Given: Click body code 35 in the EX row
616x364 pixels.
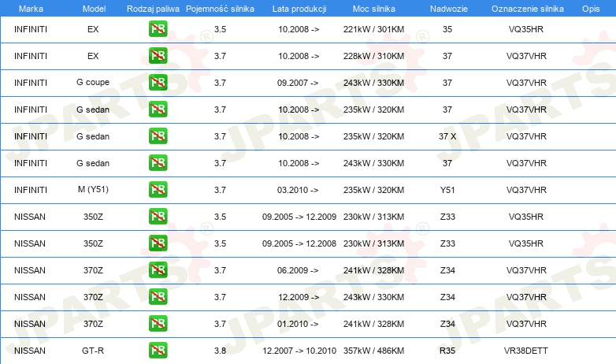Looking at the screenshot, I should (447, 29).
